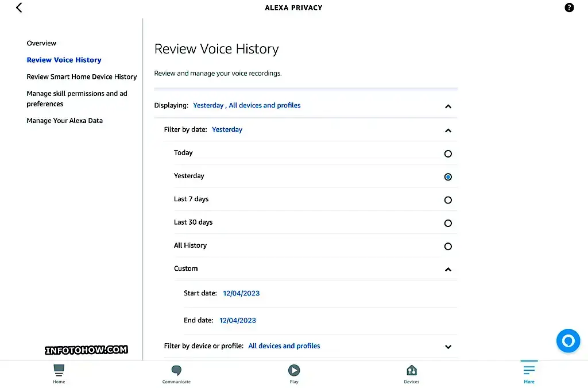Click the 'Today' option label
This screenshot has height=388, width=588.
[x=183, y=153]
